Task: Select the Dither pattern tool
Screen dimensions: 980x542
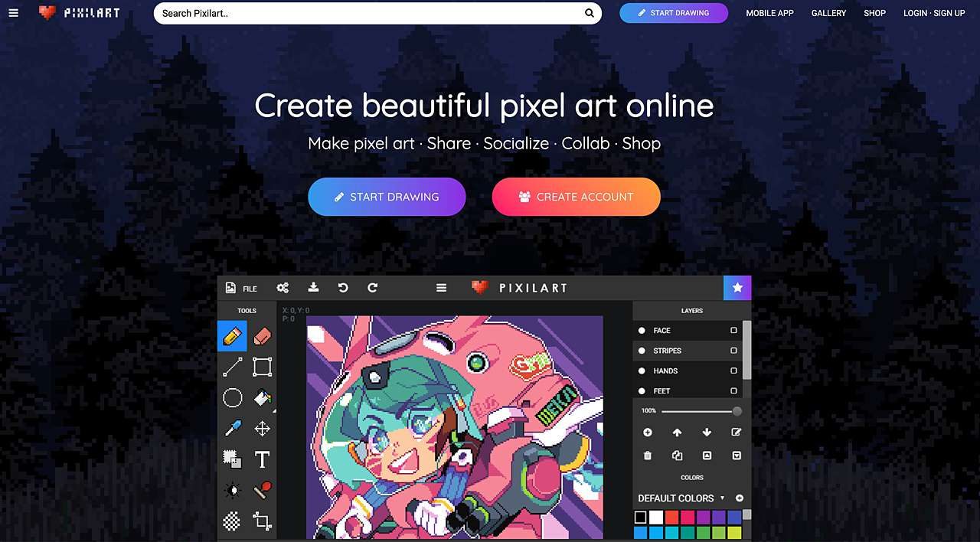Action: coord(232,459)
